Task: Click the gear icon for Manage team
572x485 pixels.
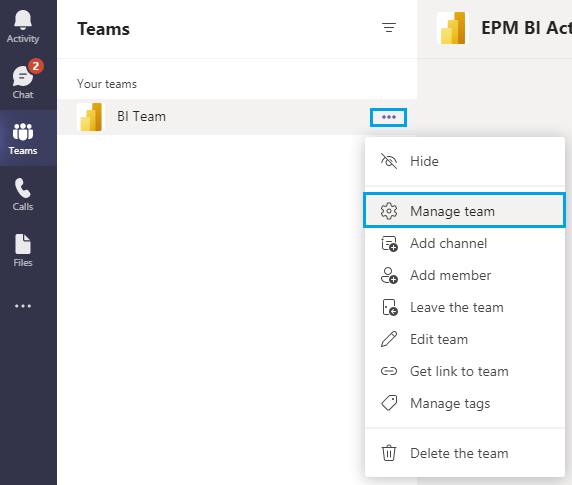Action: [389, 211]
